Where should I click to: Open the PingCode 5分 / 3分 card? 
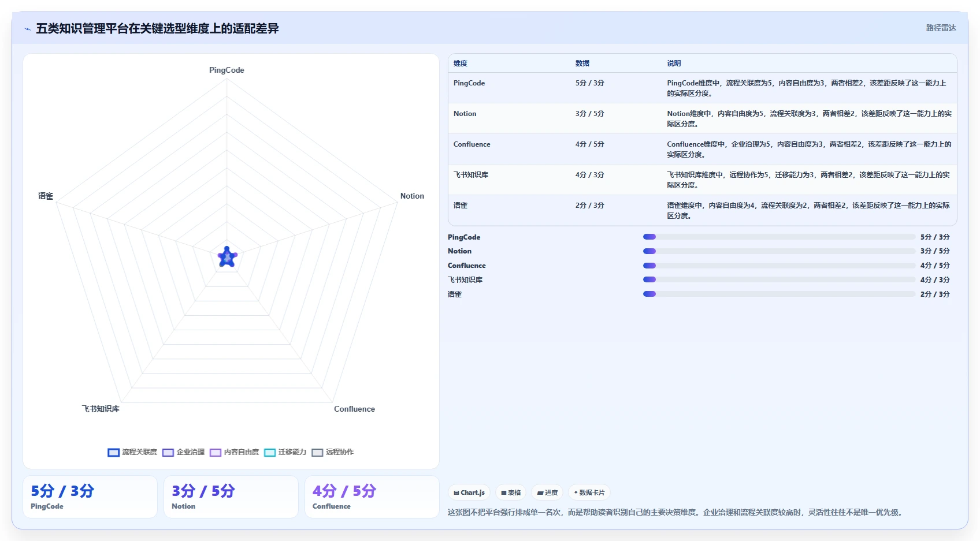(x=90, y=497)
